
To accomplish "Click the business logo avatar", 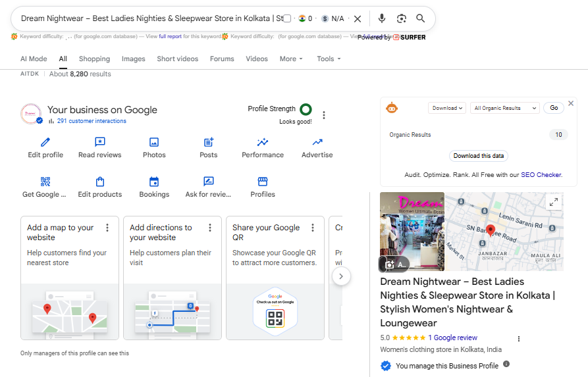I will pyautogui.click(x=31, y=114).
